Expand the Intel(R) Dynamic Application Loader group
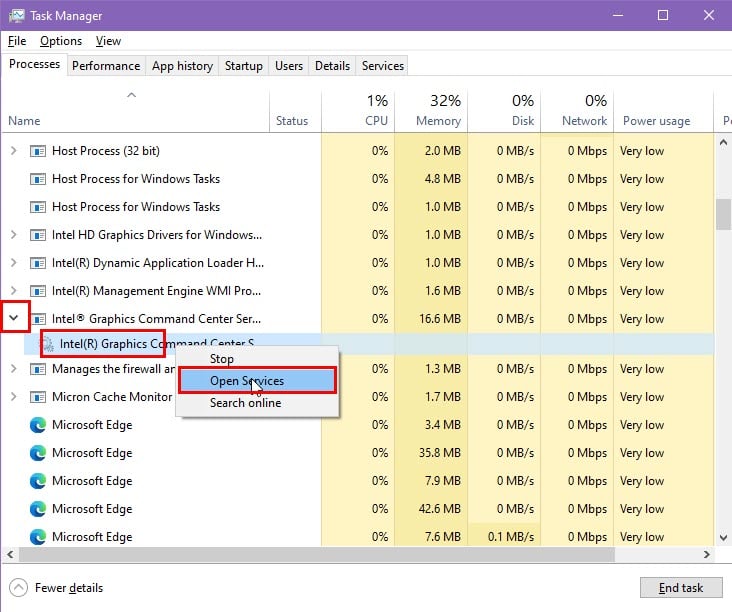 point(14,263)
